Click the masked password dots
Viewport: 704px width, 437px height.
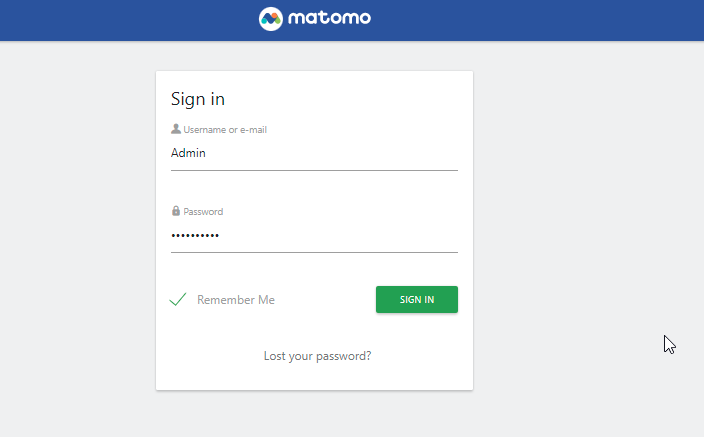pos(195,236)
